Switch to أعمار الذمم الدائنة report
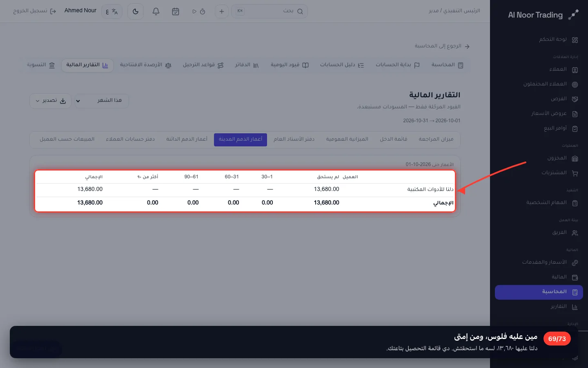Viewport: 588px width, 368px height. point(187,139)
